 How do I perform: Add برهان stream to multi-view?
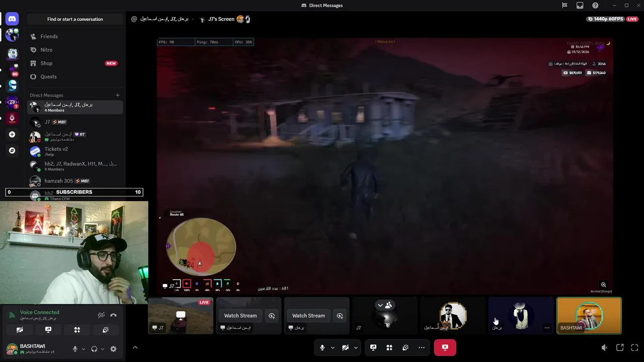point(340,316)
